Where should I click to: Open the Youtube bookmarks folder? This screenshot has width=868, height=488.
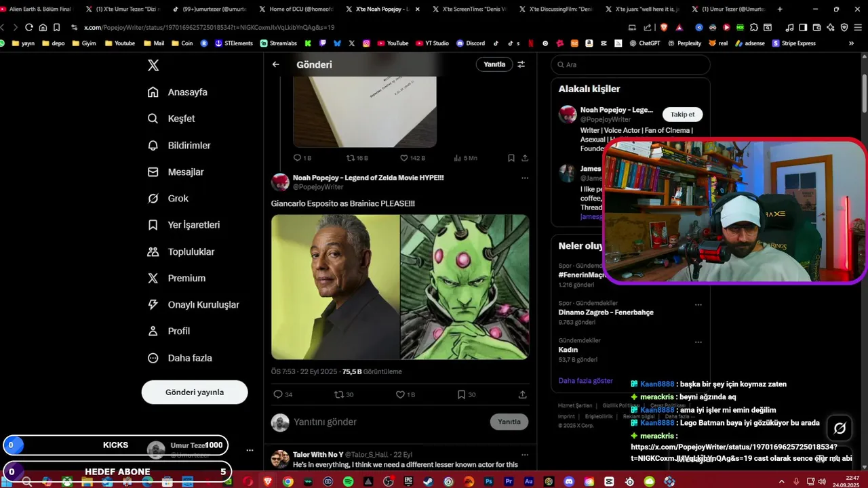119,43
